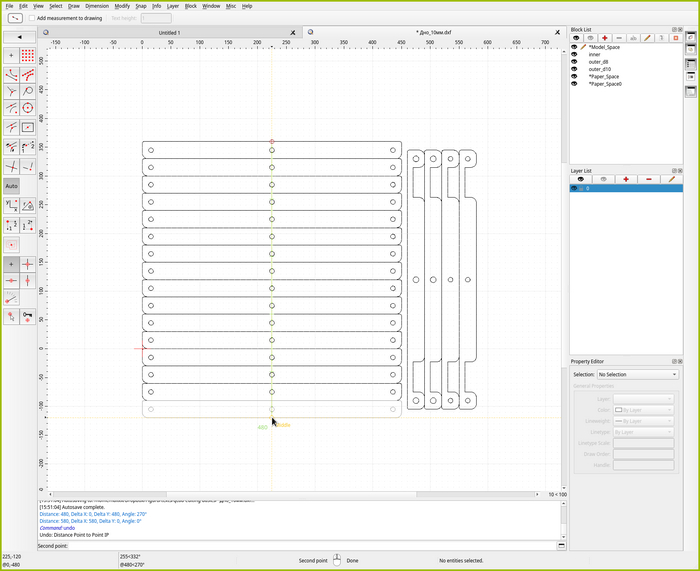700x571 pixels.
Task: Open the Selection dropdown in Property Editor
Action: click(636, 374)
